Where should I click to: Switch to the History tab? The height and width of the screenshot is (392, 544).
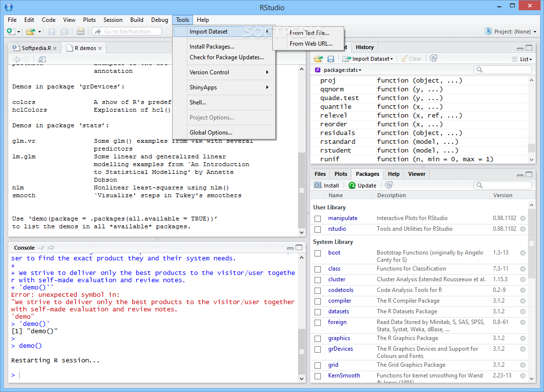(365, 47)
